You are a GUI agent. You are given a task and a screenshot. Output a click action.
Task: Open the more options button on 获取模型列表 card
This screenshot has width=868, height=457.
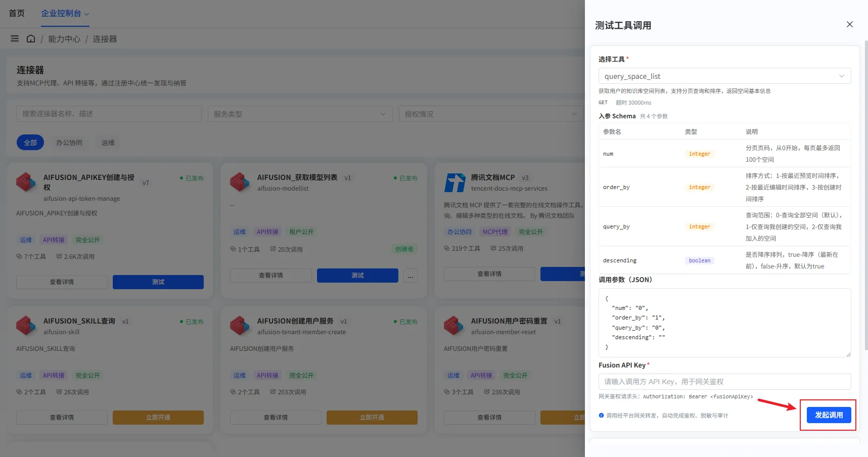click(410, 276)
